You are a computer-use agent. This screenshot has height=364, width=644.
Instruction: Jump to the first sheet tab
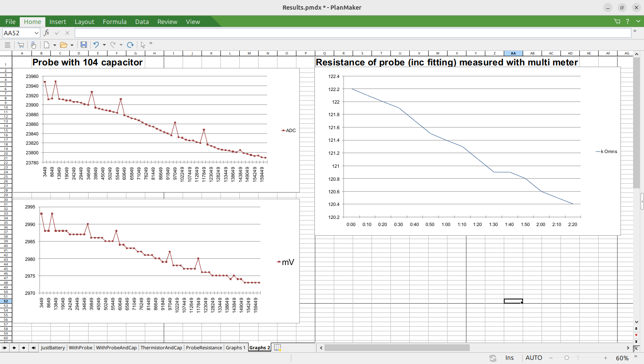tap(5, 348)
